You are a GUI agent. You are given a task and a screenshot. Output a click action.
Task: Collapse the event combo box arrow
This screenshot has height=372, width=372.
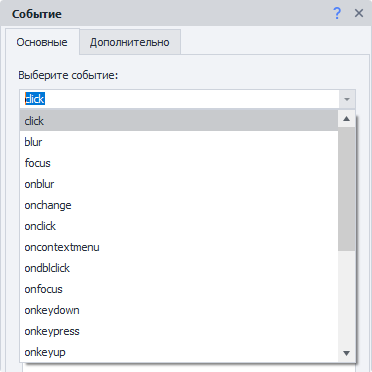pos(347,99)
